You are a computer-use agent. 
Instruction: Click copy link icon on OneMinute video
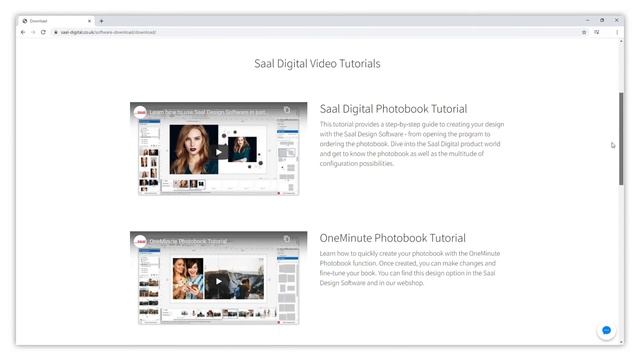(x=287, y=239)
